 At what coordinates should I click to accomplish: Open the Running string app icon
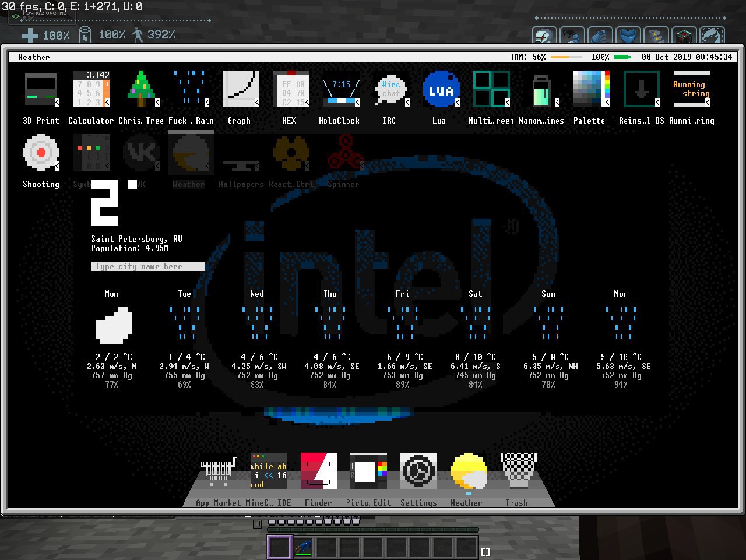[x=692, y=89]
